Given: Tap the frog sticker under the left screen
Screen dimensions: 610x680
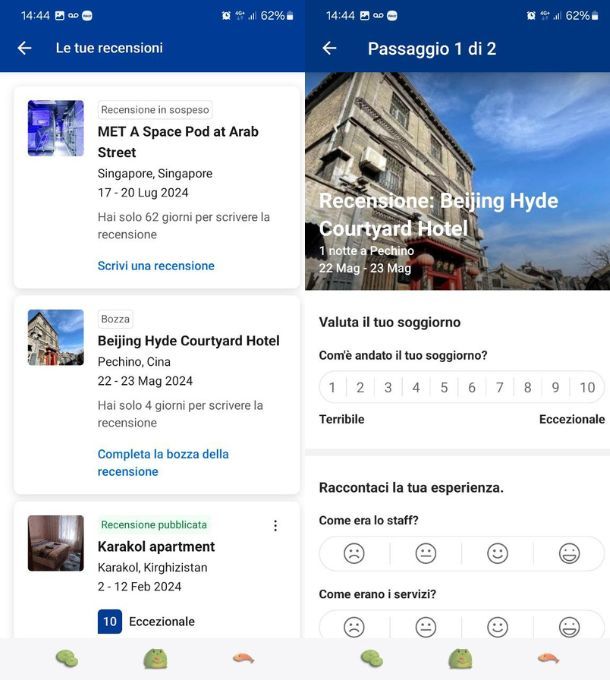Looking at the screenshot, I should tap(155, 659).
